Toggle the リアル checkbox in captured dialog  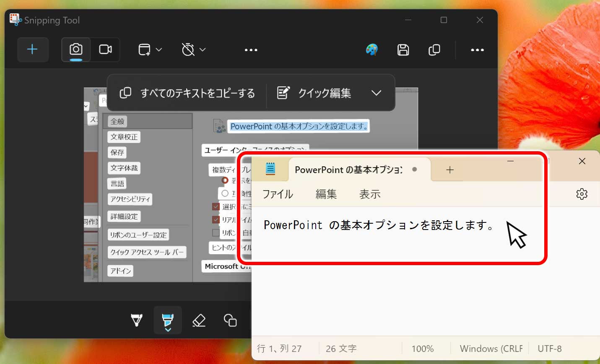click(216, 219)
